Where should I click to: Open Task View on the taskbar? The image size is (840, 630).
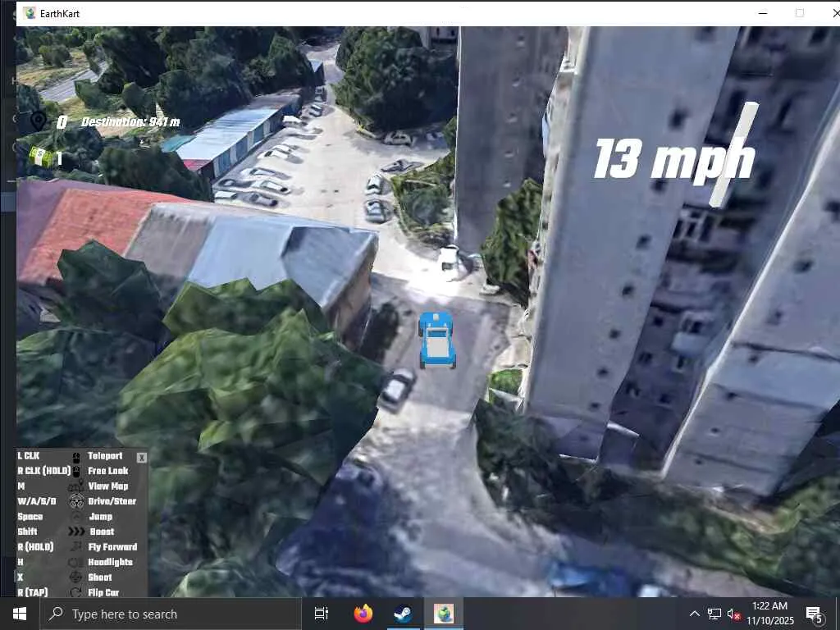point(322,614)
